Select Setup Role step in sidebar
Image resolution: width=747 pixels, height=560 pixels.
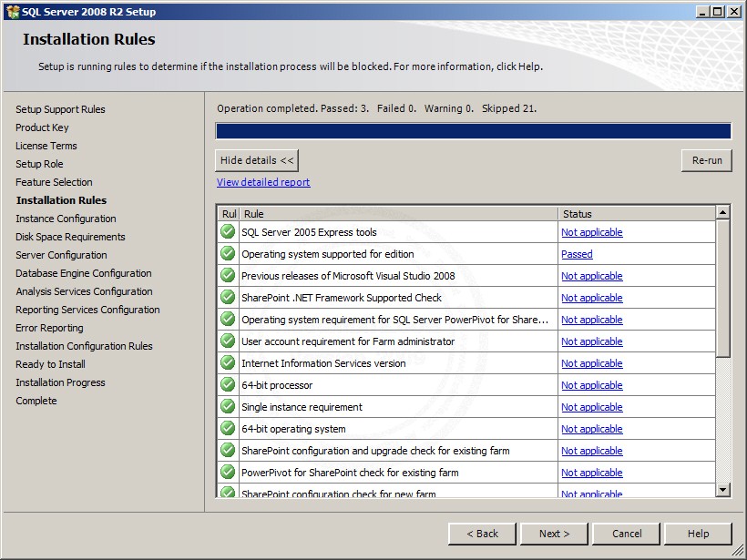(39, 164)
